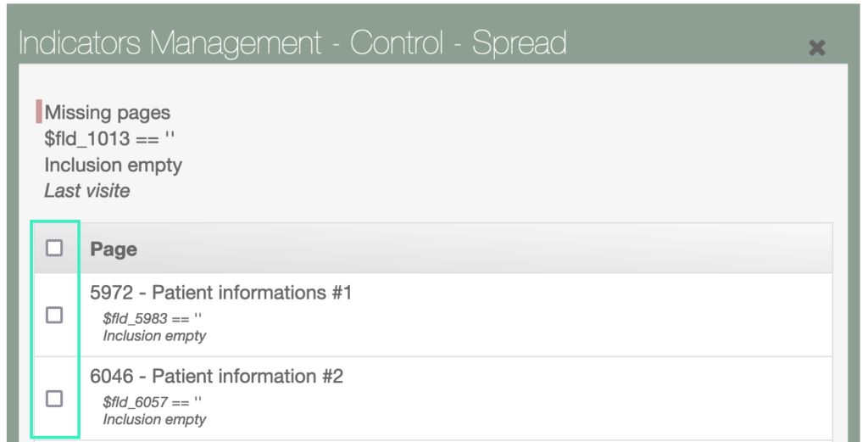
Task: Click "Inclusion empty" directly above Last visite
Action: 113,165
